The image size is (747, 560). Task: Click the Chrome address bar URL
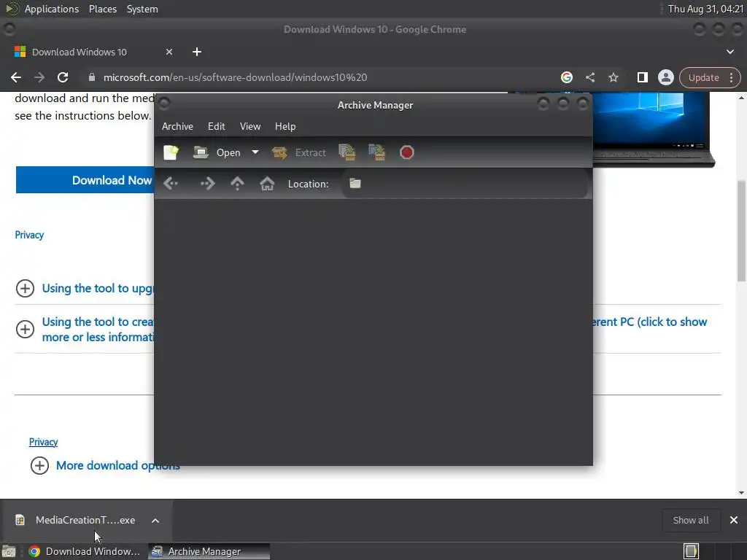(236, 77)
